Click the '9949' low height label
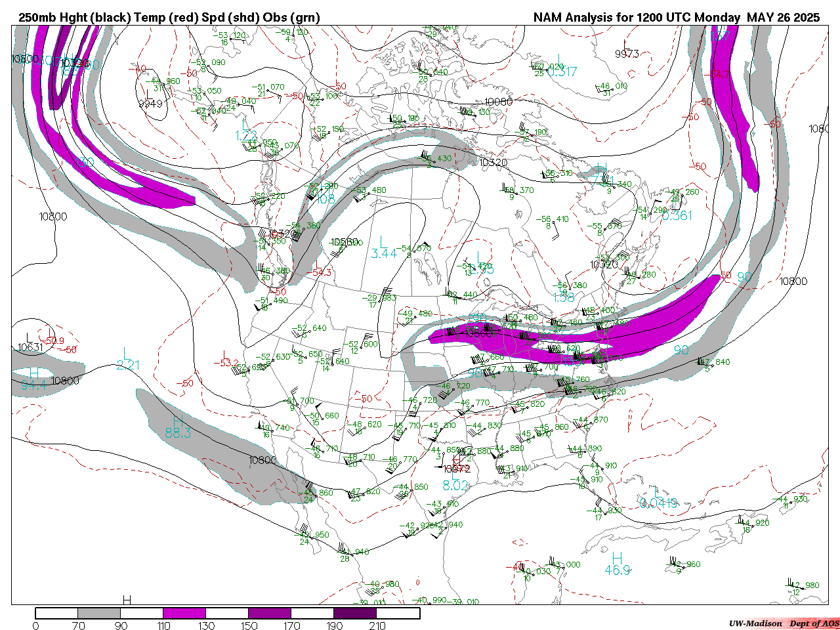840x630 pixels. pos(151,104)
